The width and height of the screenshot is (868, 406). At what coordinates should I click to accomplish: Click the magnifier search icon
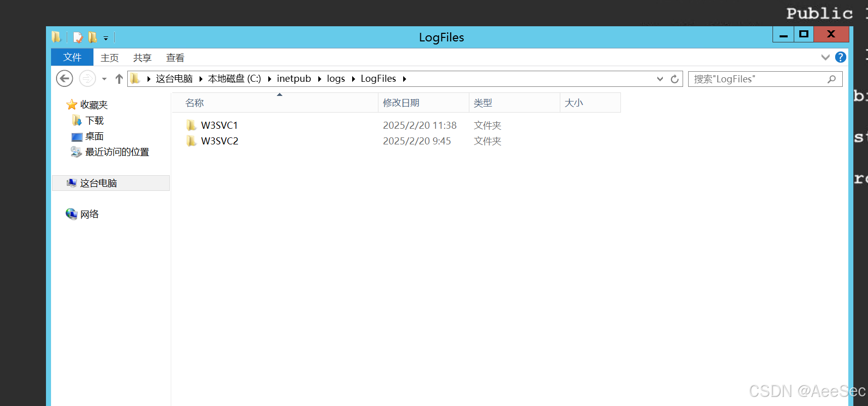pyautogui.click(x=832, y=79)
